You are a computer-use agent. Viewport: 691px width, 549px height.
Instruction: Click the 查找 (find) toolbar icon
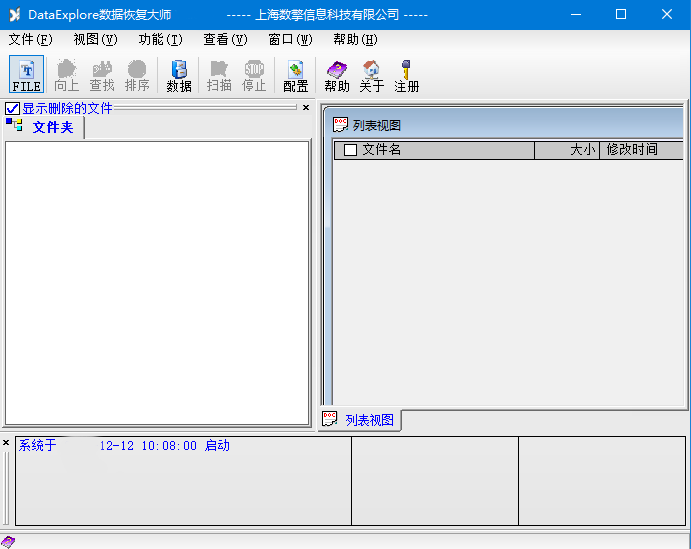click(x=102, y=74)
